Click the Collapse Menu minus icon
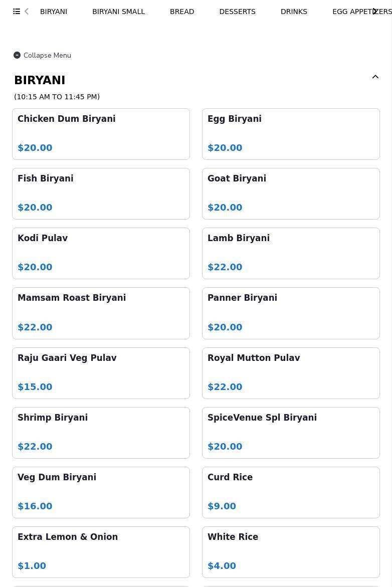This screenshot has width=392, height=587. tap(17, 55)
